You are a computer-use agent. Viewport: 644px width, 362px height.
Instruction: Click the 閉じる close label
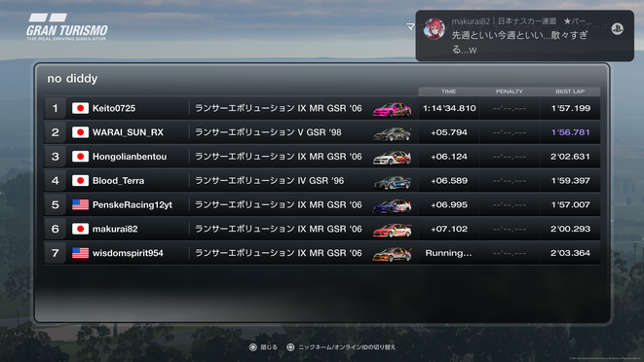point(269,347)
